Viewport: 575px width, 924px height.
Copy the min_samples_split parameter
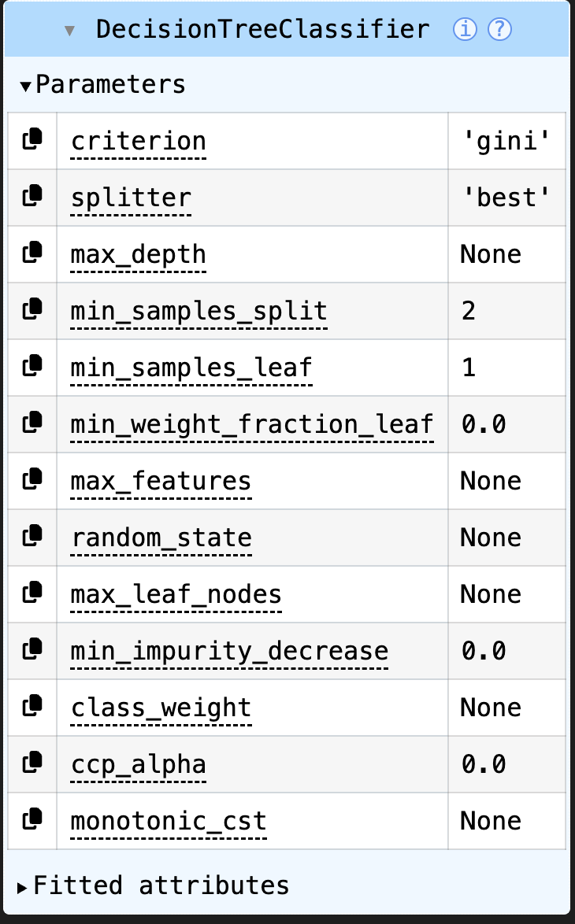32,309
